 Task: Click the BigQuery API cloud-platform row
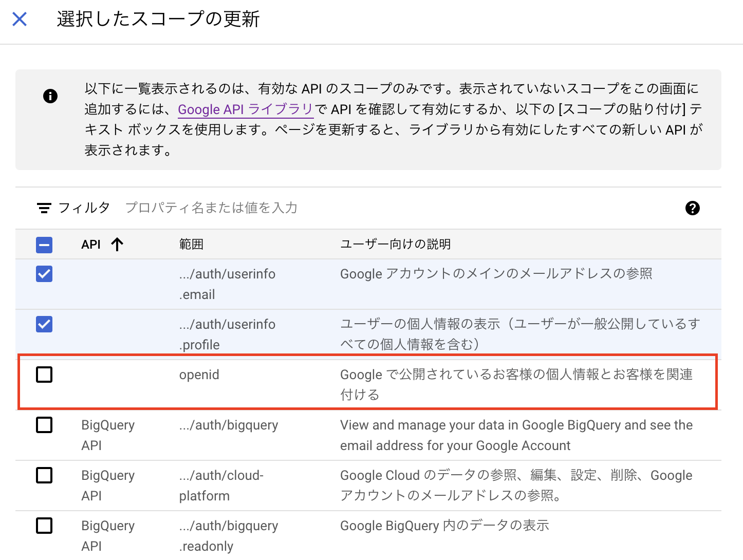tap(360, 485)
